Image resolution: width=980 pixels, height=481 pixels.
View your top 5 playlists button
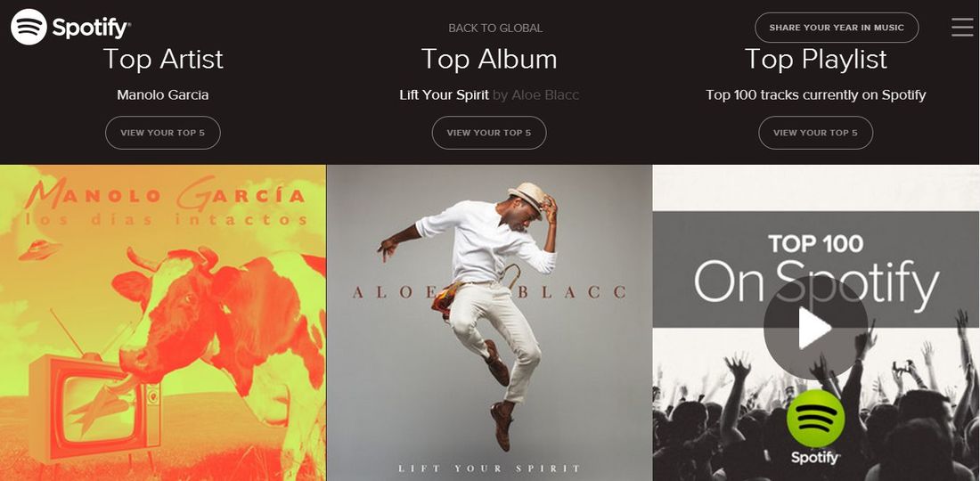pos(815,133)
